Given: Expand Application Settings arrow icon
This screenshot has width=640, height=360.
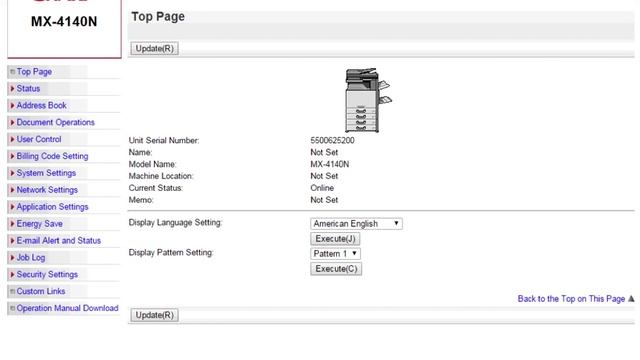Looking at the screenshot, I should coord(12,207).
